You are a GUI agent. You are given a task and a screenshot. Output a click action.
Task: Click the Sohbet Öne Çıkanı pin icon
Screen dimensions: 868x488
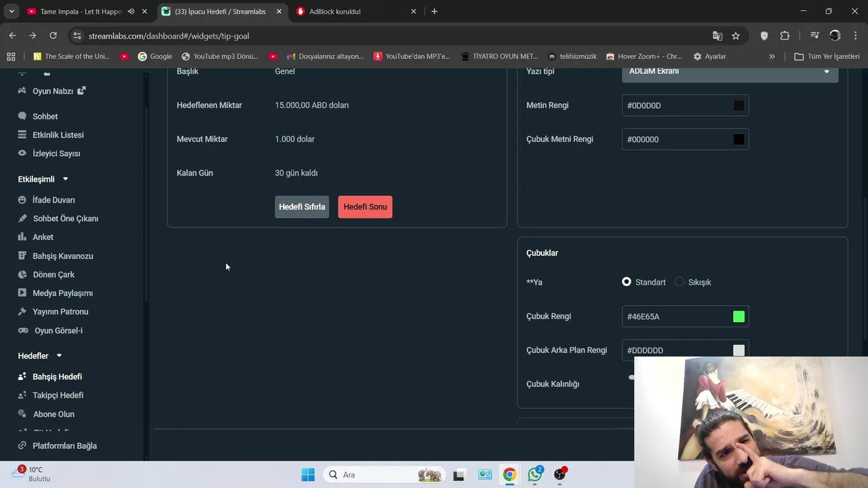pyautogui.click(x=22, y=218)
